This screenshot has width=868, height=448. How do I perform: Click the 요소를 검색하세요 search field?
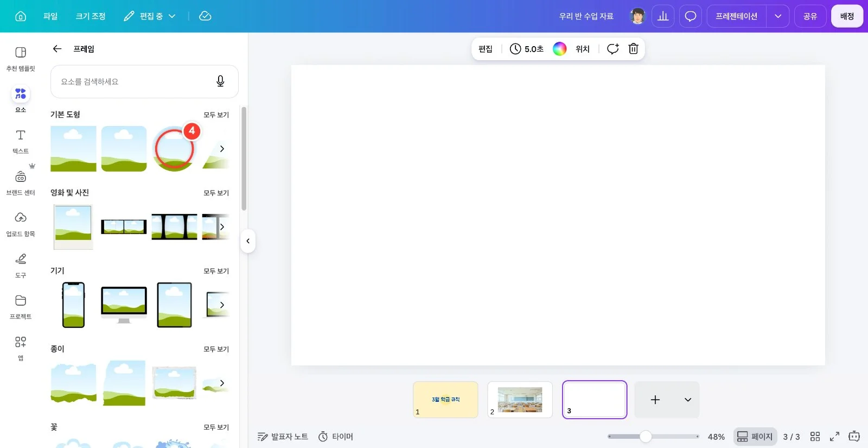click(x=144, y=81)
